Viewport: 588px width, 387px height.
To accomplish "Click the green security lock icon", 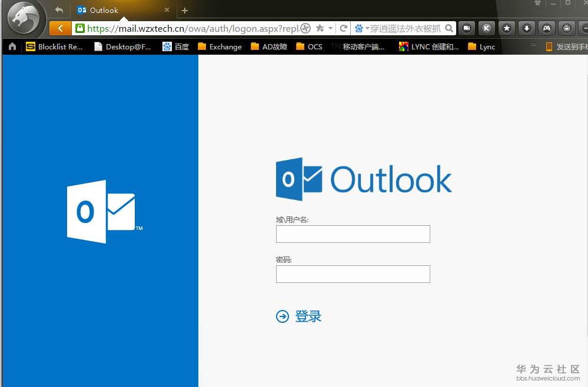I will (x=80, y=28).
